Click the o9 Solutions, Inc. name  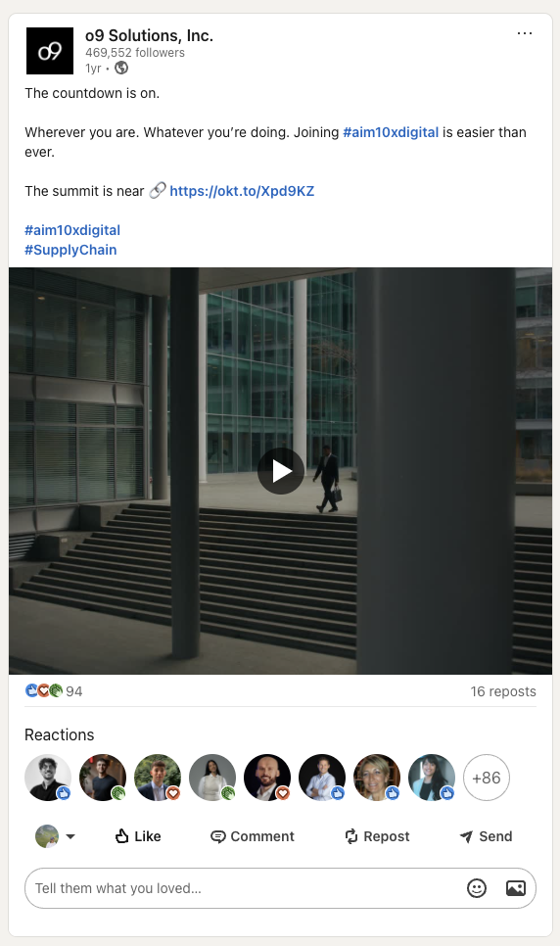click(149, 35)
